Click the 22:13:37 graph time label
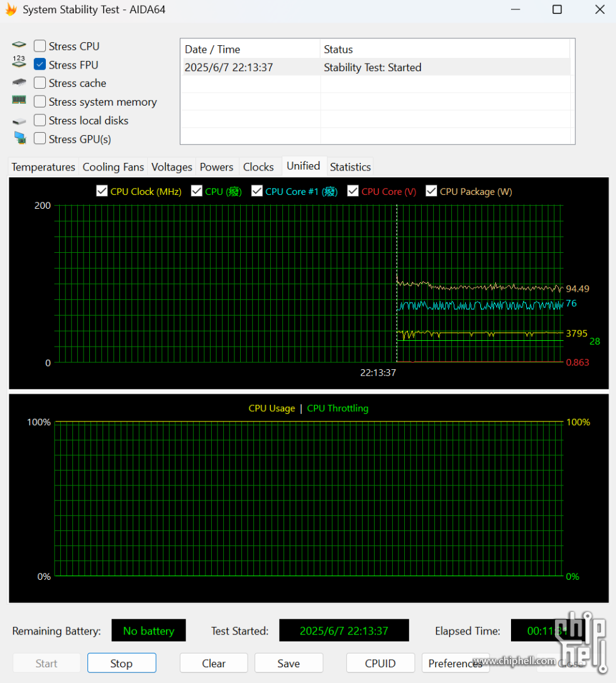Screen dimensions: 616x683 (x=378, y=372)
